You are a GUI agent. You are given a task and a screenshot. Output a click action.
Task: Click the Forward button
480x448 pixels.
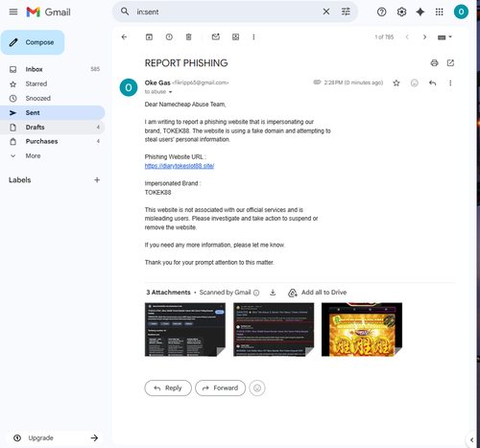tap(221, 388)
